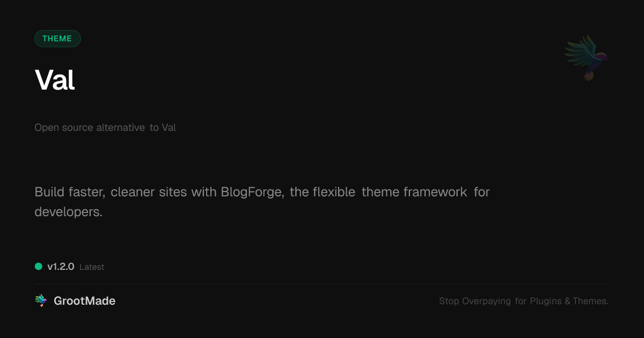Viewport: 644px width, 338px height.
Task: Click the word BlogForge in description
Action: (252, 192)
